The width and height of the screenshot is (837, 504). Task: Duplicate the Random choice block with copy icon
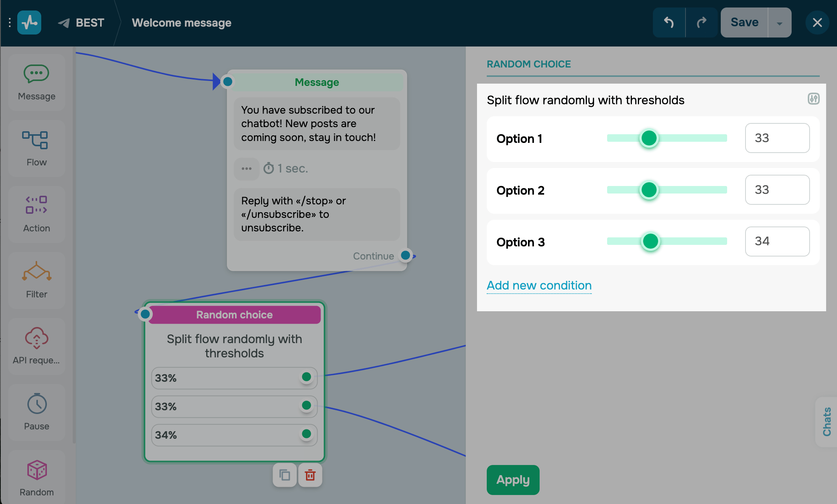tap(285, 475)
